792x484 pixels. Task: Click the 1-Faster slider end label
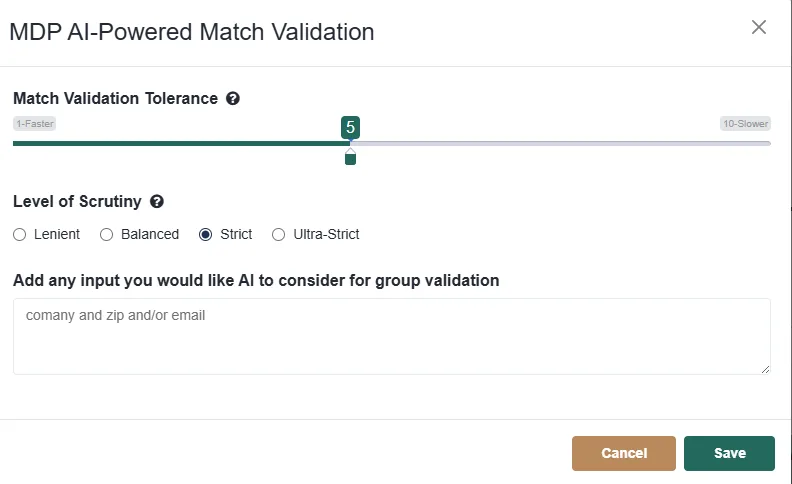[35, 124]
